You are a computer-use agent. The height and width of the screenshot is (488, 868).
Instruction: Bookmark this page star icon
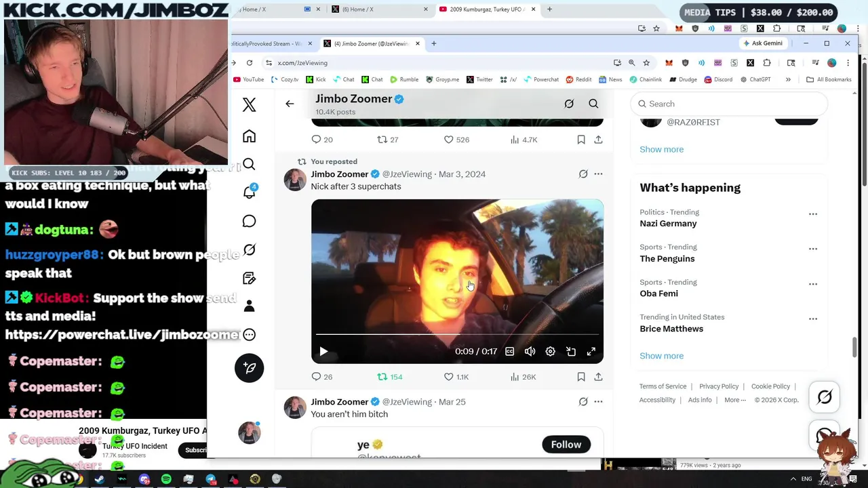[x=646, y=63]
